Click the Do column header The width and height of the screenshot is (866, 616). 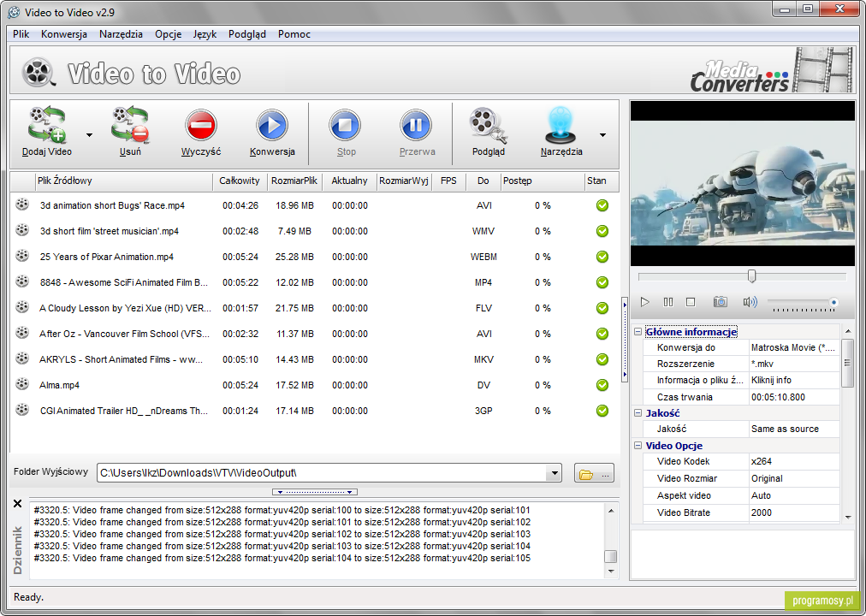pos(483,181)
